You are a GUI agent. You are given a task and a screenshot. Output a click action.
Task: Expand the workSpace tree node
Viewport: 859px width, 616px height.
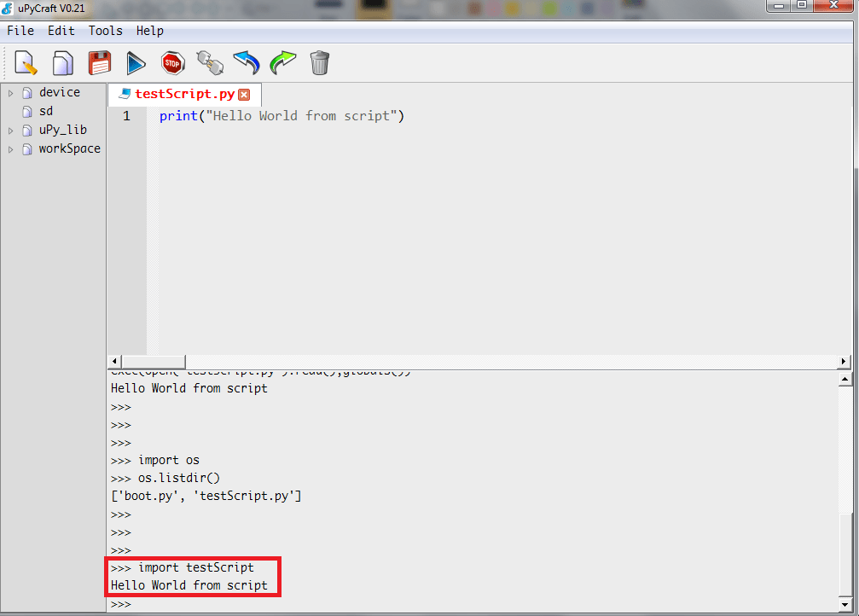[x=10, y=148]
